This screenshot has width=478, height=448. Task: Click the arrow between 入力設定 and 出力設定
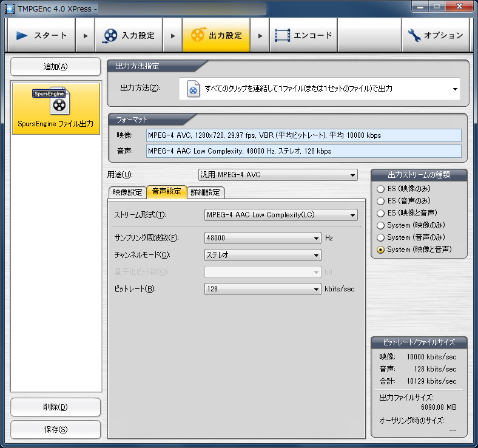point(173,36)
